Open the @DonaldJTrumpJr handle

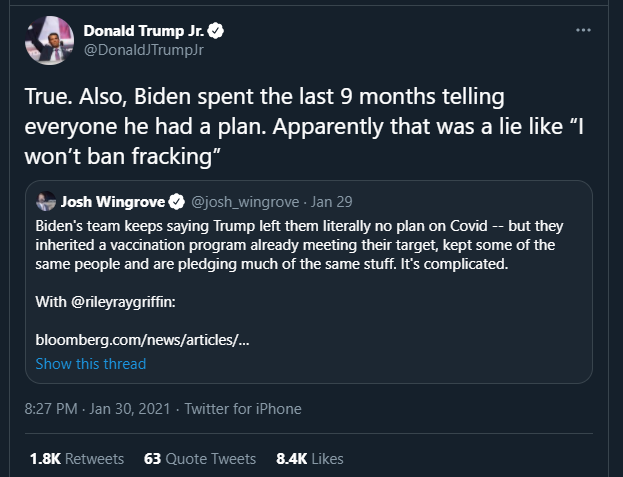tap(143, 50)
